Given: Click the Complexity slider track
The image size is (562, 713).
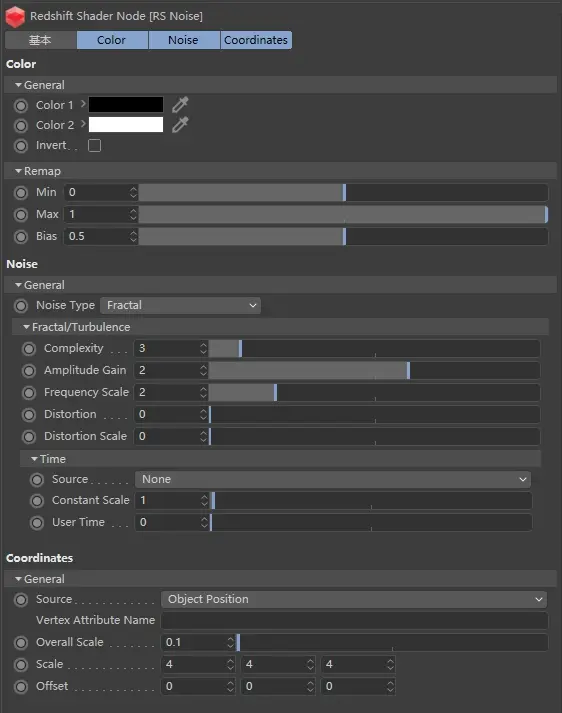Looking at the screenshot, I should tap(374, 348).
